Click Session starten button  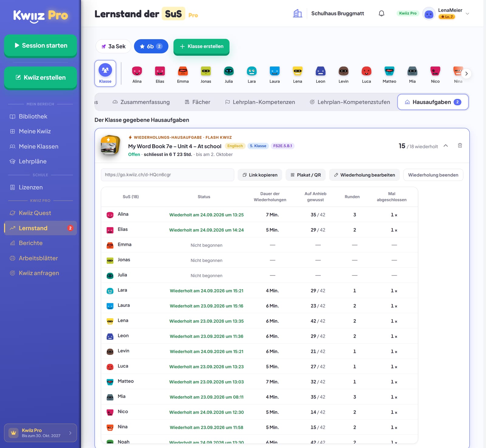click(40, 46)
